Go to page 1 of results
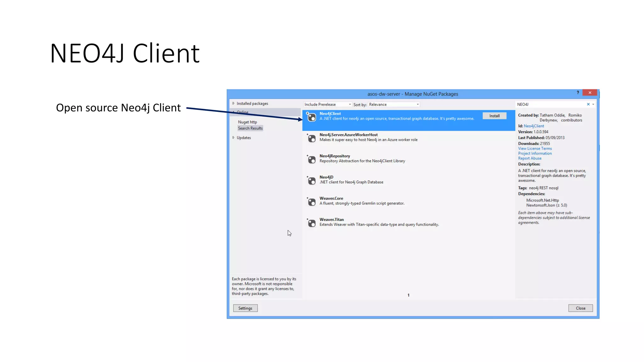The image size is (644, 362). (x=408, y=295)
